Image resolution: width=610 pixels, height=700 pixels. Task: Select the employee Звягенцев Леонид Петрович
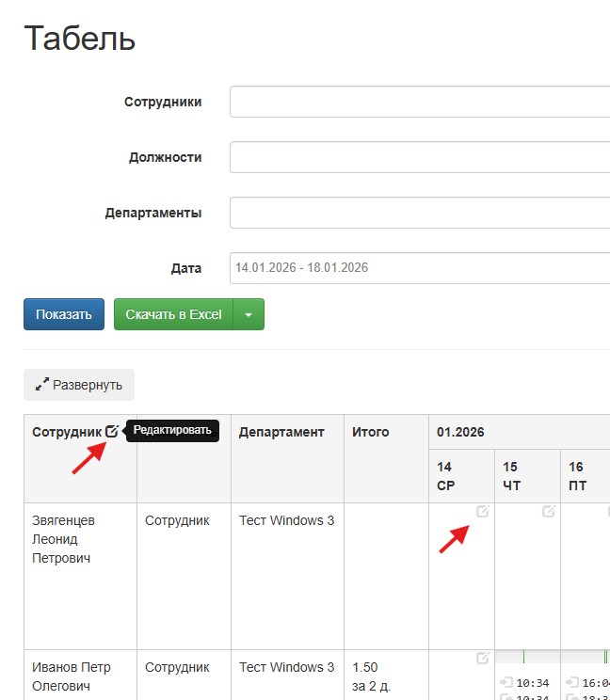click(63, 539)
